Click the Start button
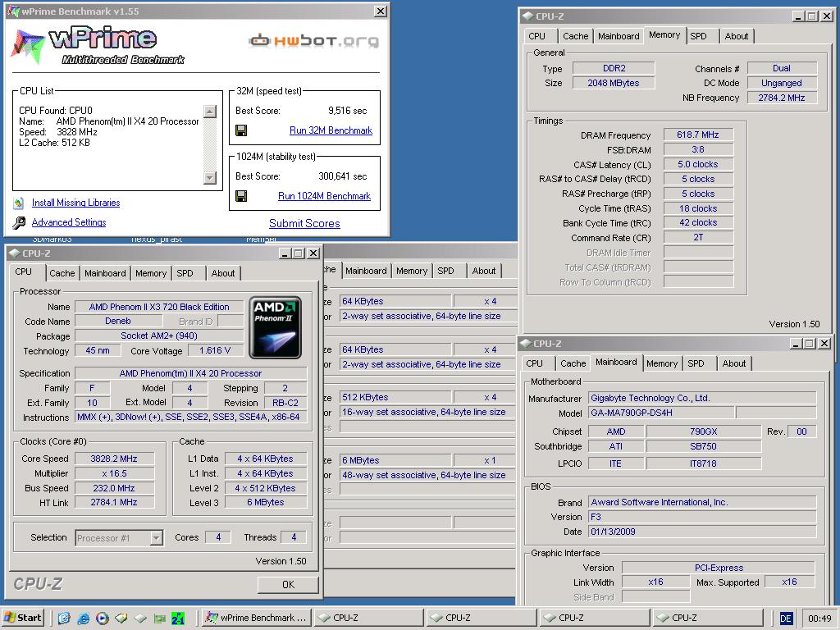 pos(22,618)
